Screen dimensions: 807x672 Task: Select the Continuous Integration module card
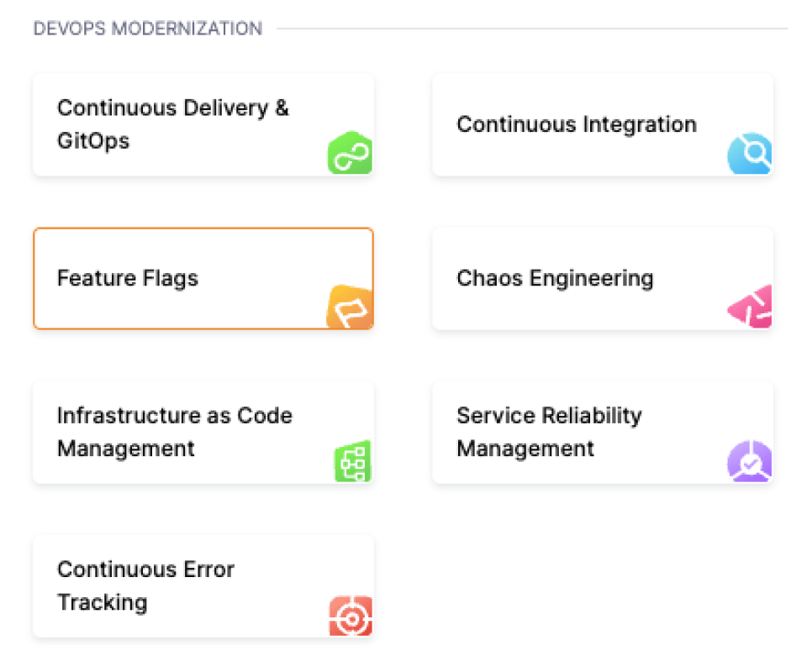[x=603, y=125]
